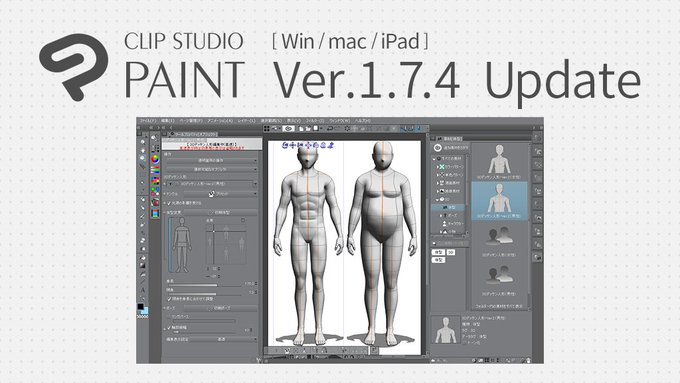Screen dimensions: 680x383
Task: Select the highlighted male 3D figure thumbnail
Action: click(499, 201)
